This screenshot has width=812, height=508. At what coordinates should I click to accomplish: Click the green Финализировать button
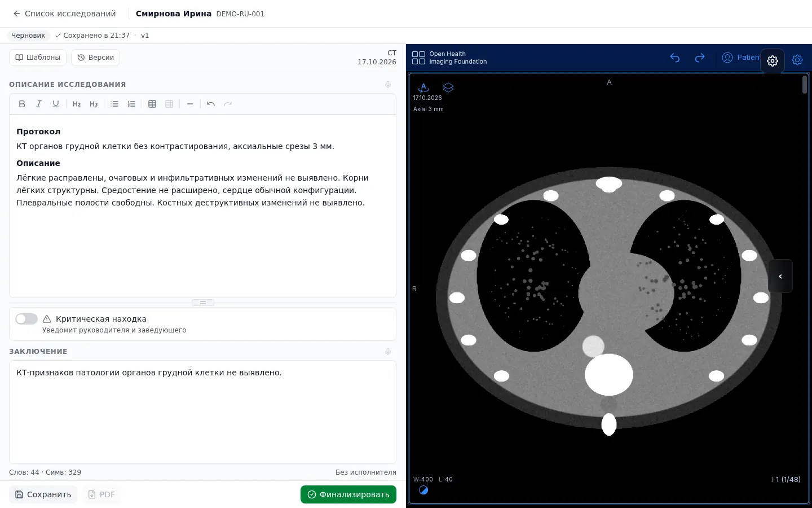tap(348, 494)
